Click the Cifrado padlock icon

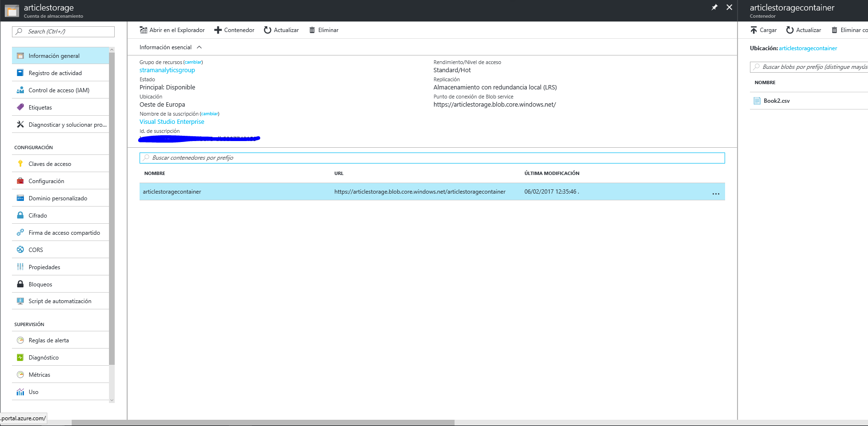(x=20, y=215)
